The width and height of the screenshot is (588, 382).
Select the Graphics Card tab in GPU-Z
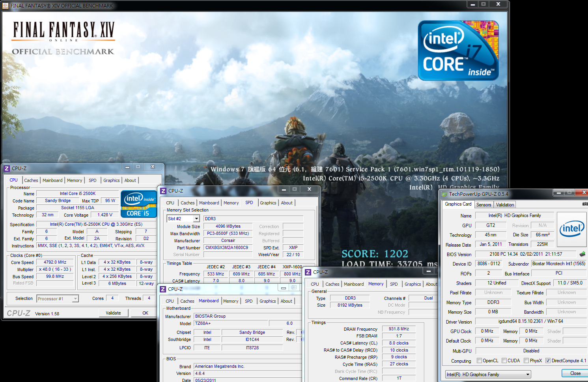coord(458,204)
